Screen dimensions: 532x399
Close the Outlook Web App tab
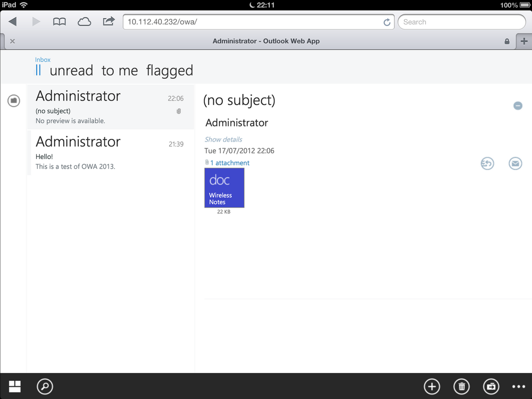(13, 41)
